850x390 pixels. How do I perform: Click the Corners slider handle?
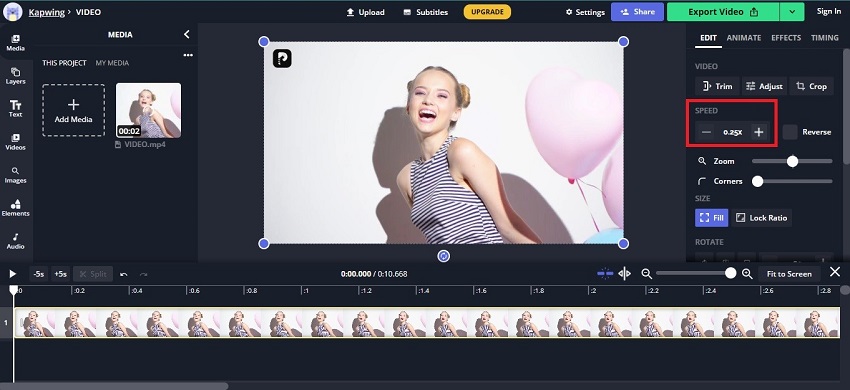pos(757,181)
